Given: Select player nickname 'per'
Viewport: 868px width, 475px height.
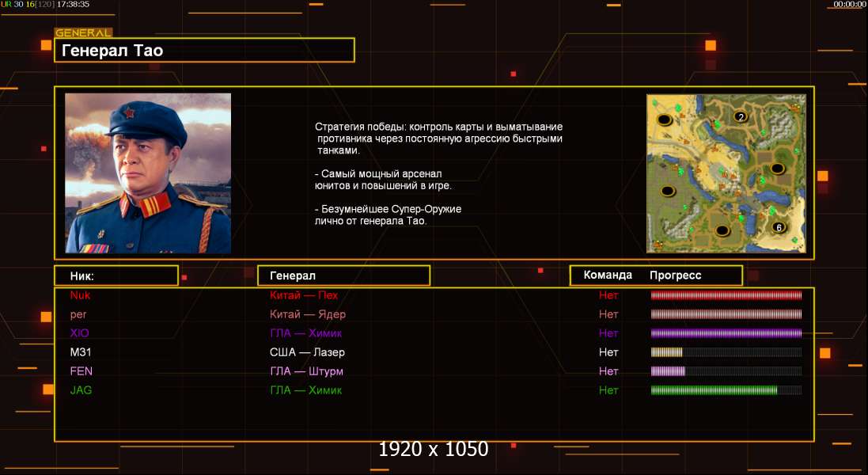Looking at the screenshot, I should pos(78,314).
